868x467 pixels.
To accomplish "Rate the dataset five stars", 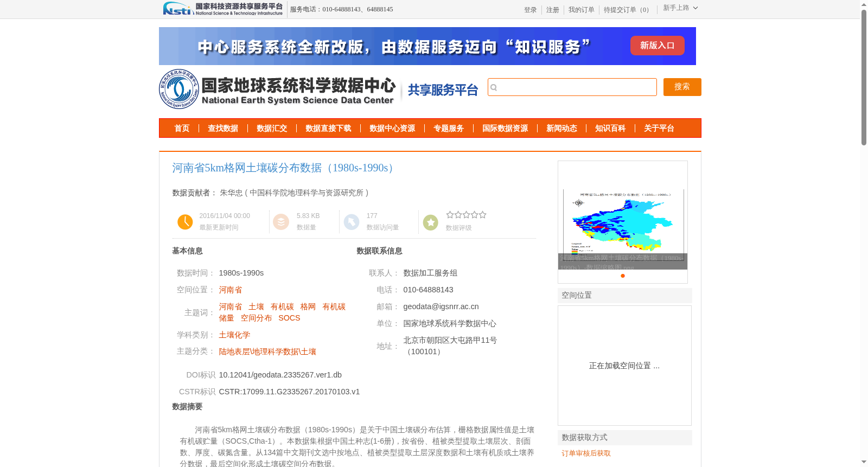I will click(482, 215).
